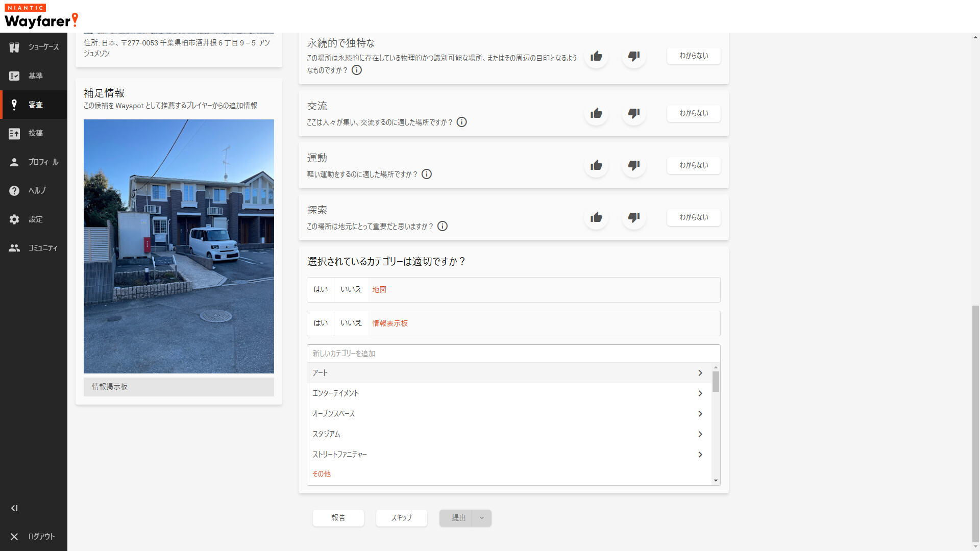Select はい for 情報表示板 category
The width and height of the screenshot is (980, 551).
321,323
